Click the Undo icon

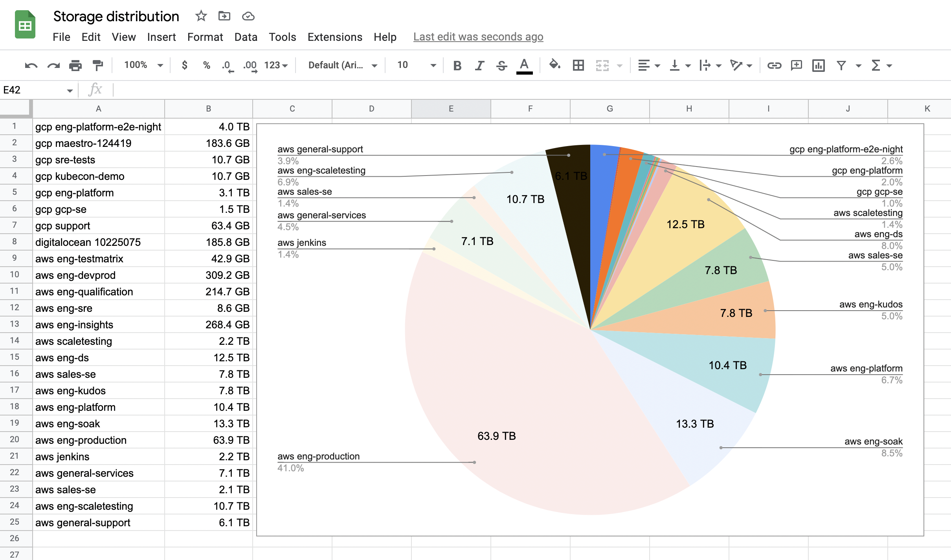[x=31, y=65]
